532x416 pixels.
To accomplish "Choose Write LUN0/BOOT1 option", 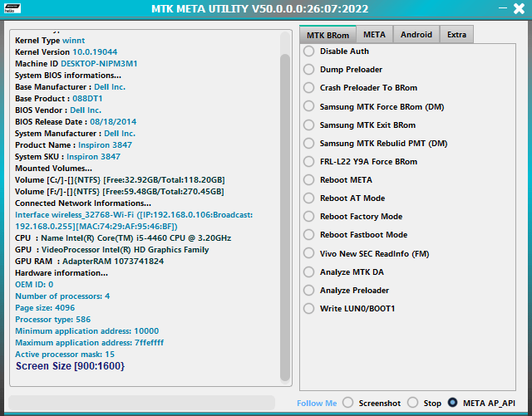I will coord(349,309).
